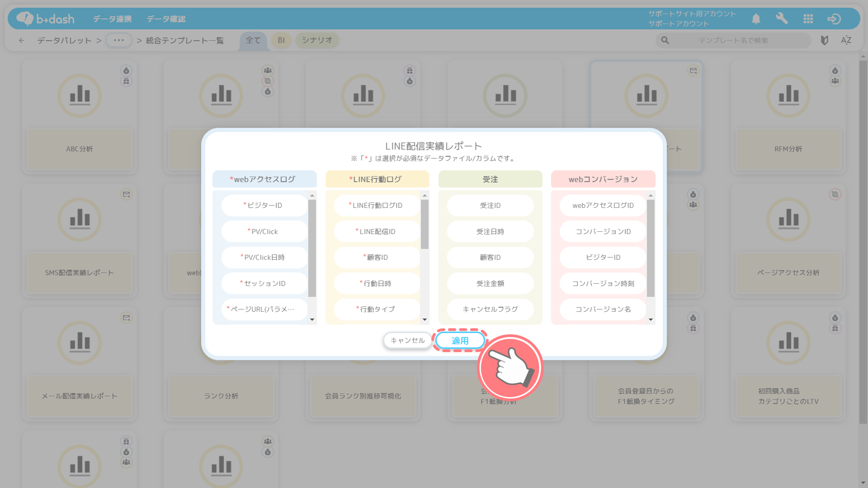Select the キャンセルフラグ column
This screenshot has height=488, width=868.
click(x=490, y=309)
